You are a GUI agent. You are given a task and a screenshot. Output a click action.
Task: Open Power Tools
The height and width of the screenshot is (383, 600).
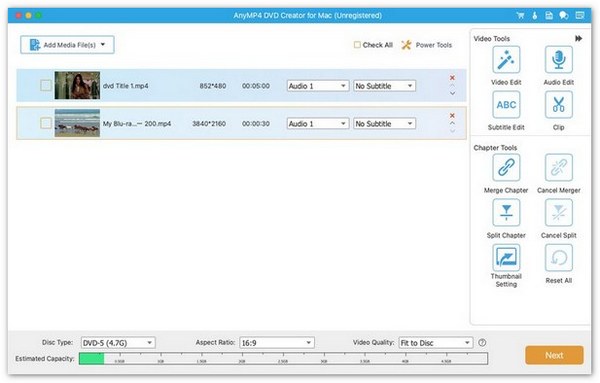click(427, 45)
